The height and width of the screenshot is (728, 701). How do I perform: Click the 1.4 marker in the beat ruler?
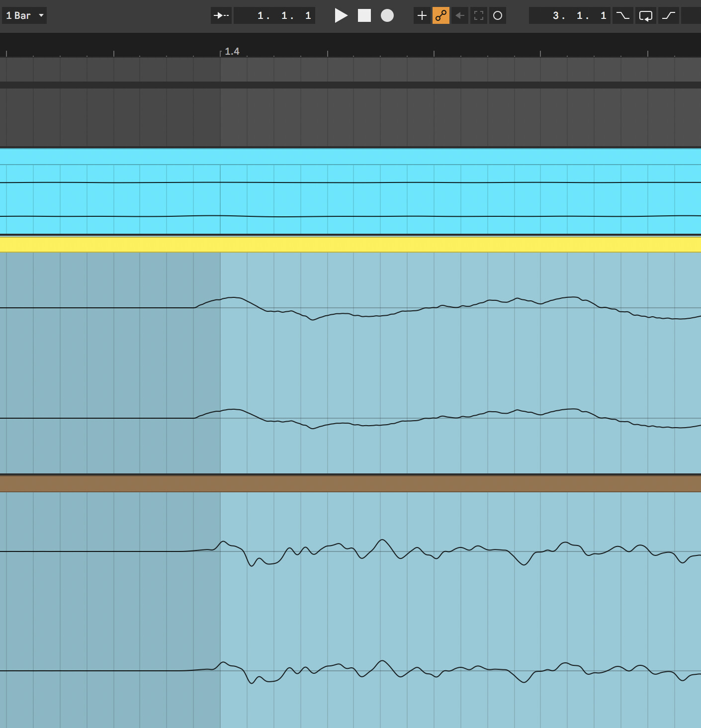click(232, 52)
